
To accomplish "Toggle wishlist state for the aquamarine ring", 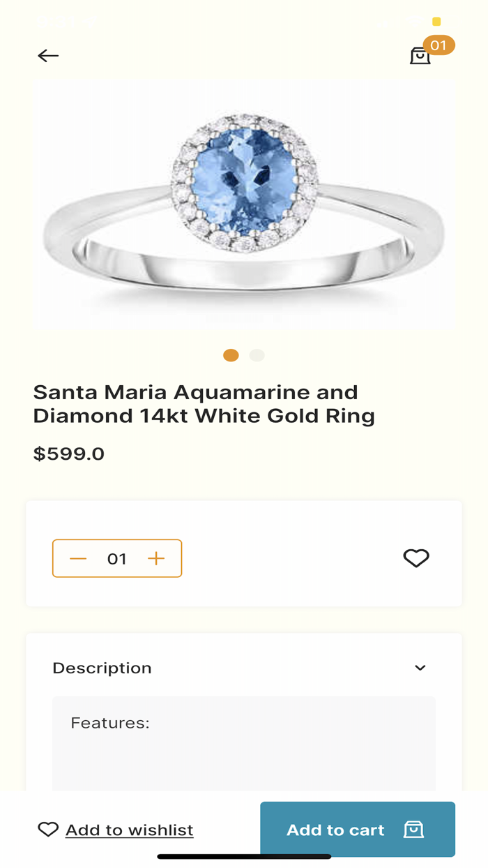I will (416, 558).
